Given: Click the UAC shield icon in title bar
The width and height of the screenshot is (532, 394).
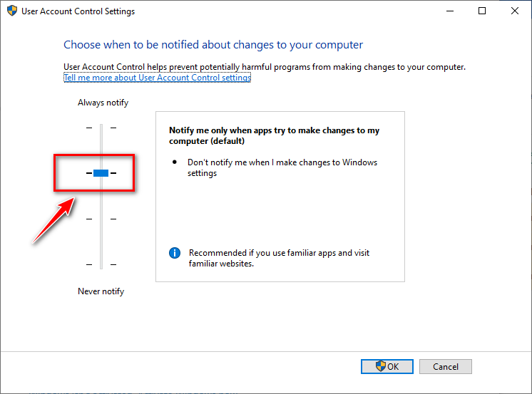Looking at the screenshot, I should [11, 11].
